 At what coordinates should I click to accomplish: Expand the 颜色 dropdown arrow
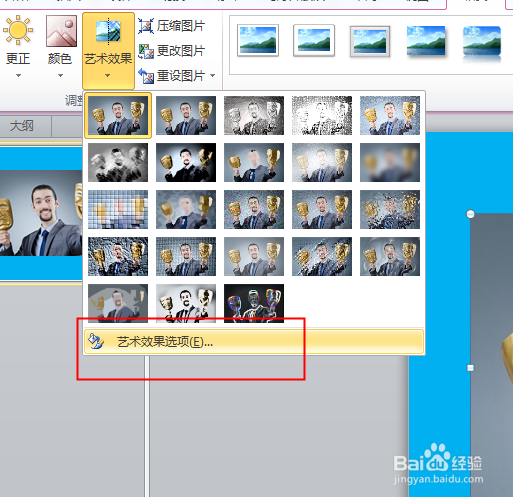[60, 76]
